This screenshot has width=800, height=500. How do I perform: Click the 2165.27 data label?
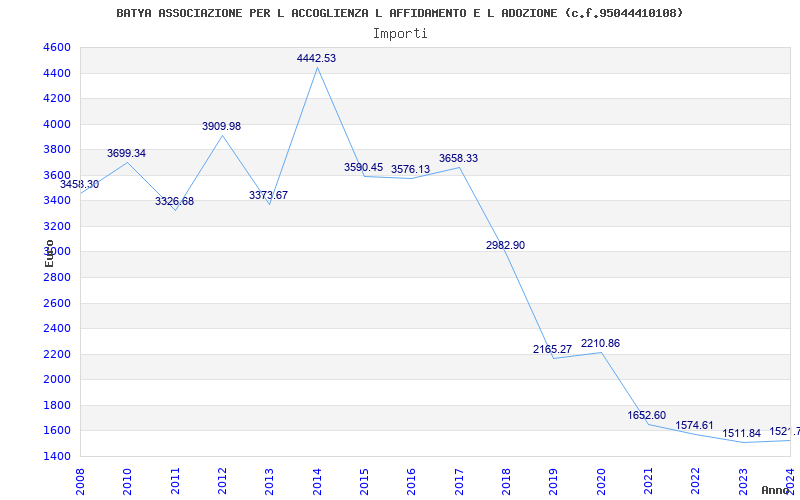pos(553,349)
